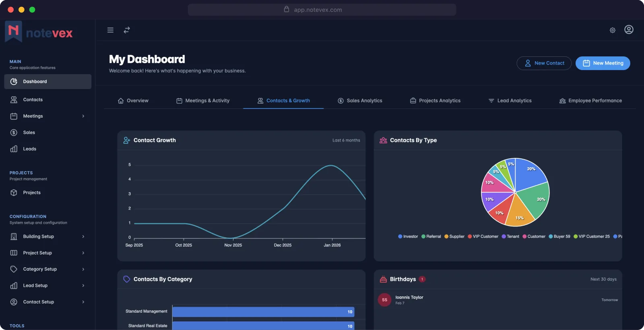Click the Sales dollar icon in the sidebar

(x=14, y=133)
